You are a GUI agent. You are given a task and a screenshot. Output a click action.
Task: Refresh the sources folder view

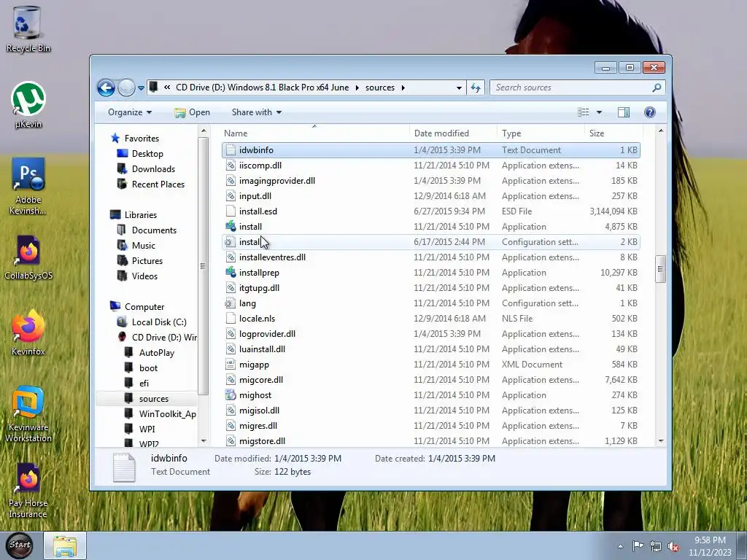[x=476, y=87]
